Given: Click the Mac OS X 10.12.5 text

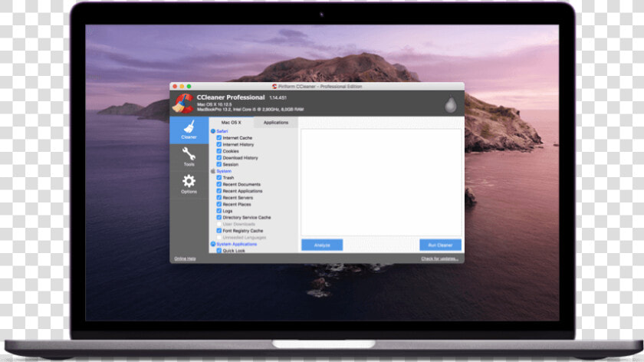Looking at the screenshot, I should click(215, 104).
